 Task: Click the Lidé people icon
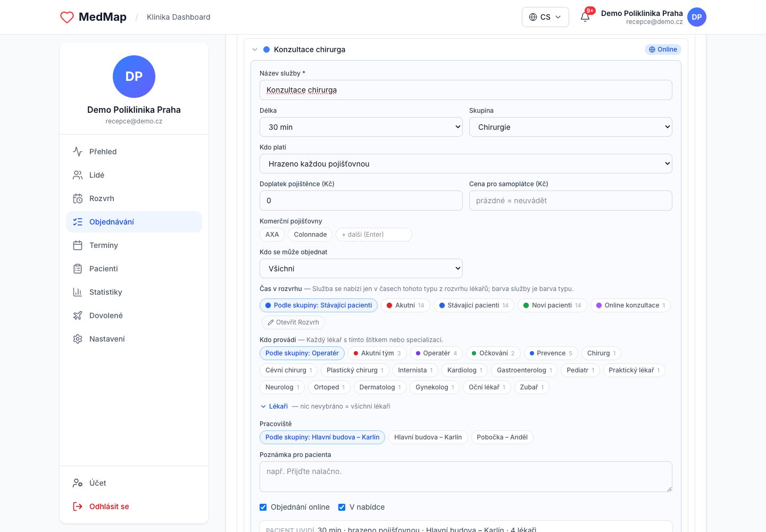pos(78,175)
